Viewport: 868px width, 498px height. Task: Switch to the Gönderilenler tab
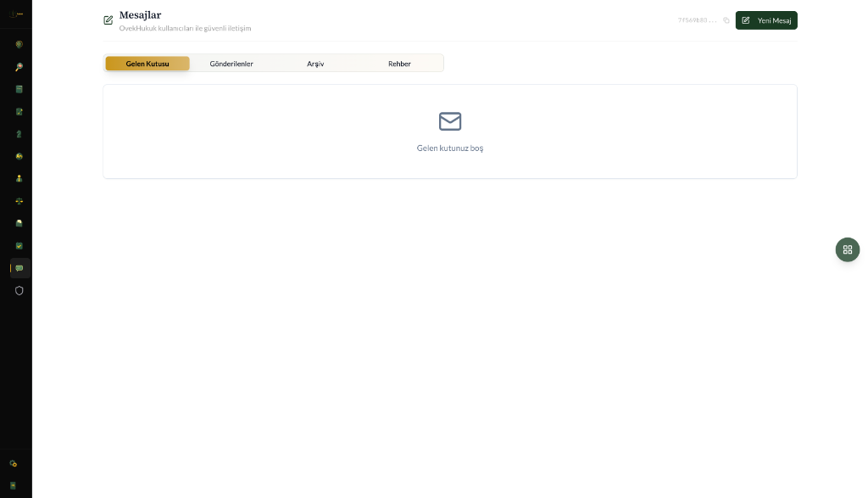(x=231, y=64)
